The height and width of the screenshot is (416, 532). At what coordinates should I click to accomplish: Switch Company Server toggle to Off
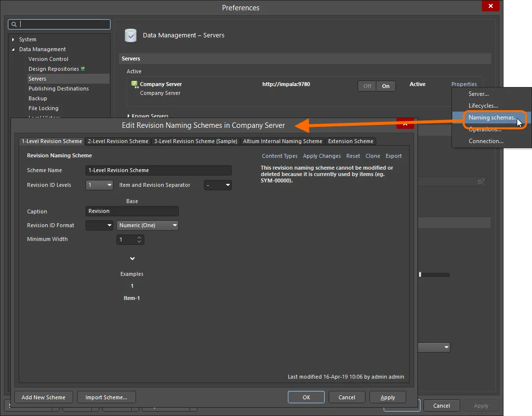click(x=367, y=86)
